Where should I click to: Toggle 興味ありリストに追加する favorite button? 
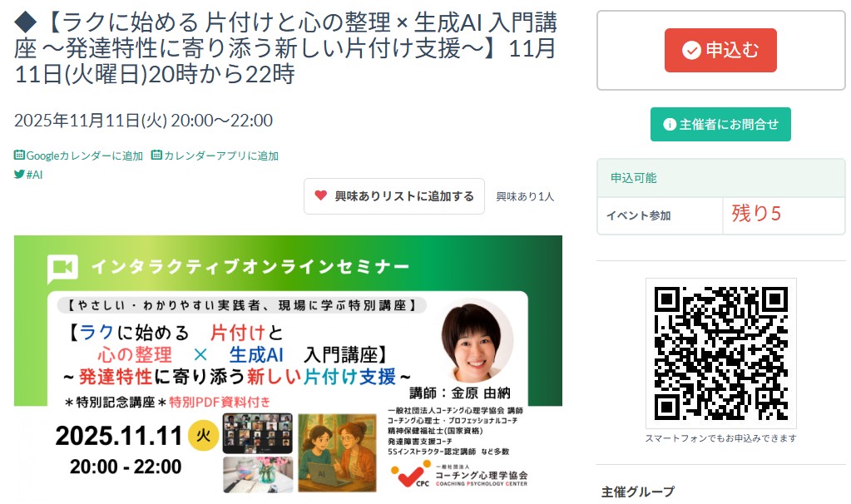[x=394, y=196]
